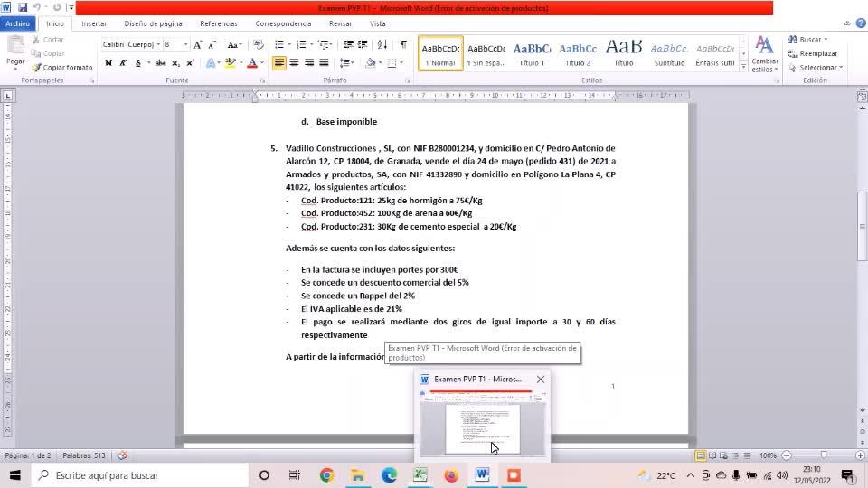Apply the Título 1 style
Viewport: 868px width, 488px height.
pos(533,53)
